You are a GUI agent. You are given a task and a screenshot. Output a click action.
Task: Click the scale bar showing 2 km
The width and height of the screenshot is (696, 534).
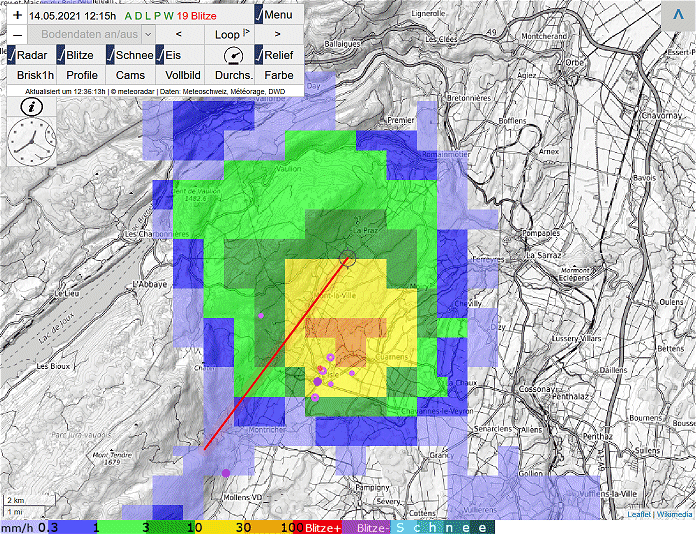coord(29,500)
